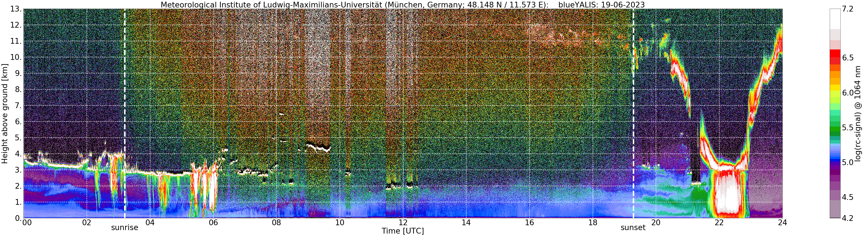Click the '04' time tick label
The height and width of the screenshot is (237, 868).
(150, 223)
